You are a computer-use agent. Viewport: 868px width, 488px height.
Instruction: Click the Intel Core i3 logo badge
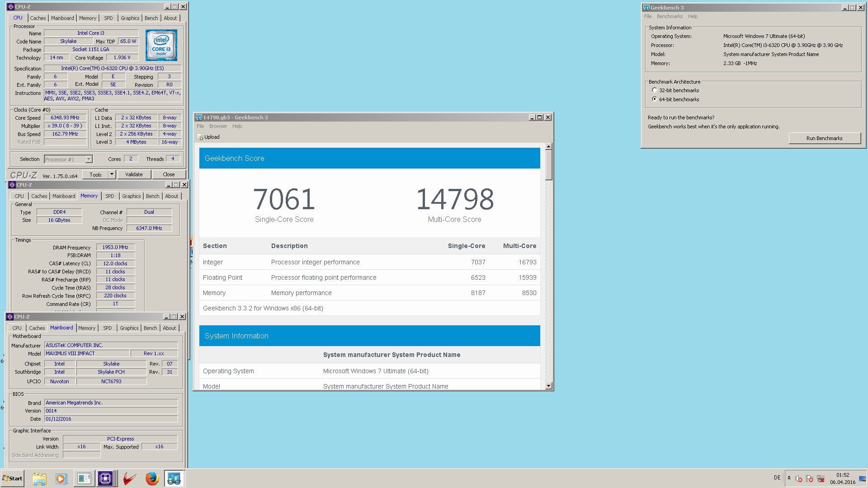point(161,45)
